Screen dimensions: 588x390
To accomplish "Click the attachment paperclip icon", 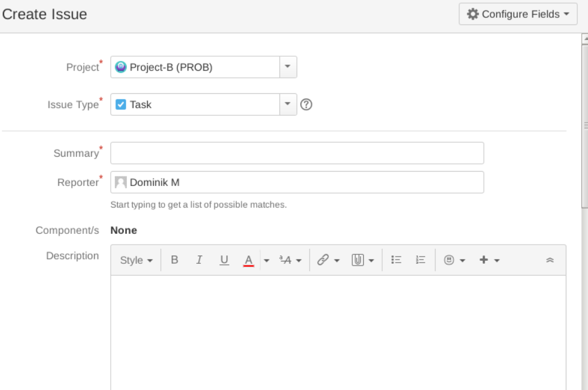I will point(358,260).
